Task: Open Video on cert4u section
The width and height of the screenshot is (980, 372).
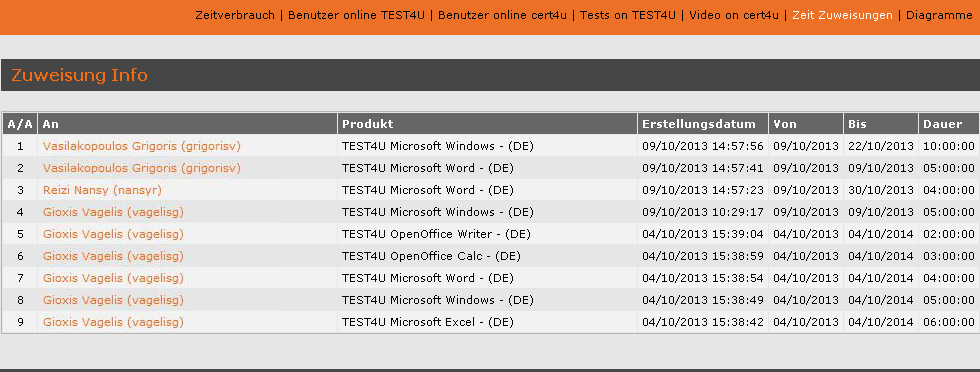Action: point(734,15)
